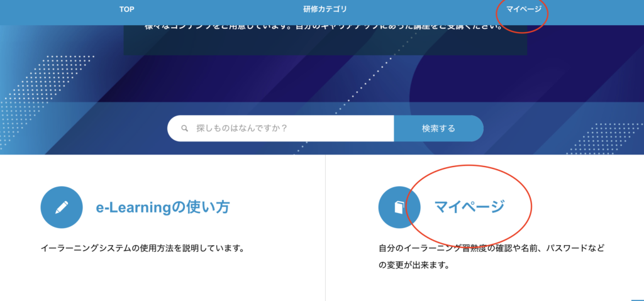The image size is (644, 301).
Task: Open 研修カテゴリ in the navigation bar
Action: tap(325, 9)
